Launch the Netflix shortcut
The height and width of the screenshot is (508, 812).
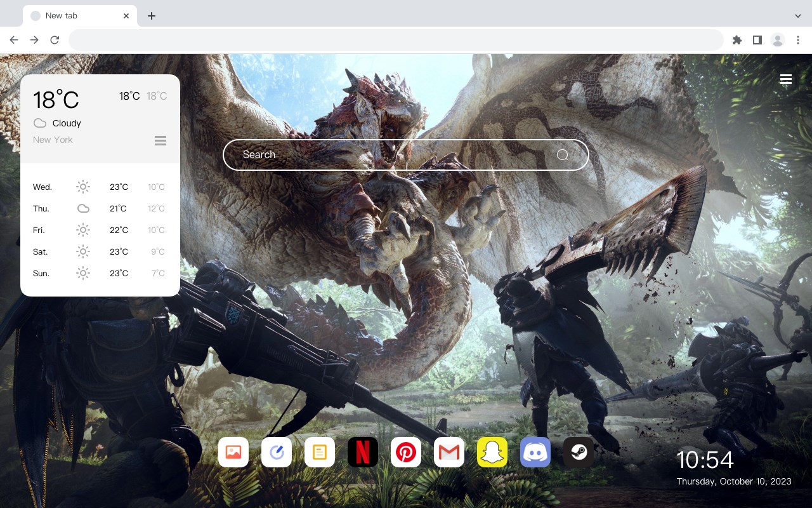click(363, 452)
